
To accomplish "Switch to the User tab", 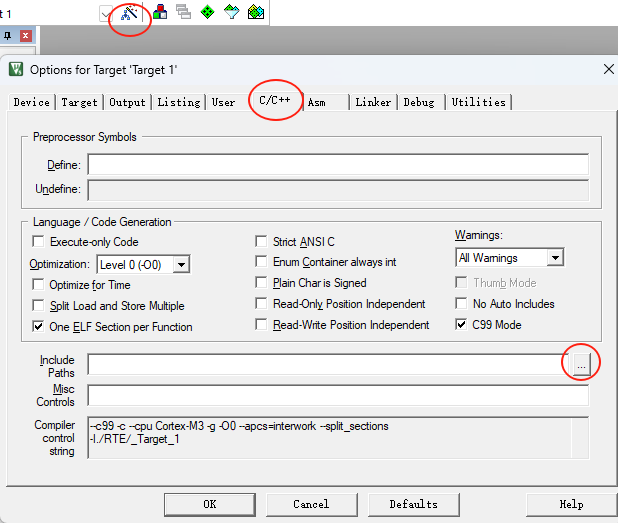I will pyautogui.click(x=223, y=102).
